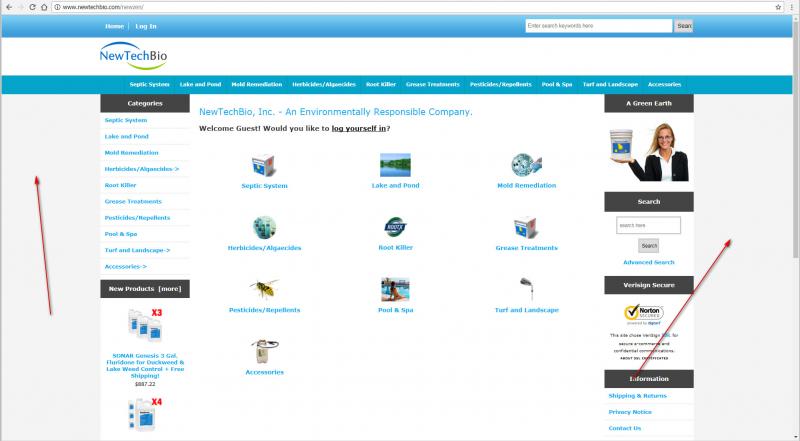Select Septic System in Categories sidebar

pyautogui.click(x=126, y=120)
